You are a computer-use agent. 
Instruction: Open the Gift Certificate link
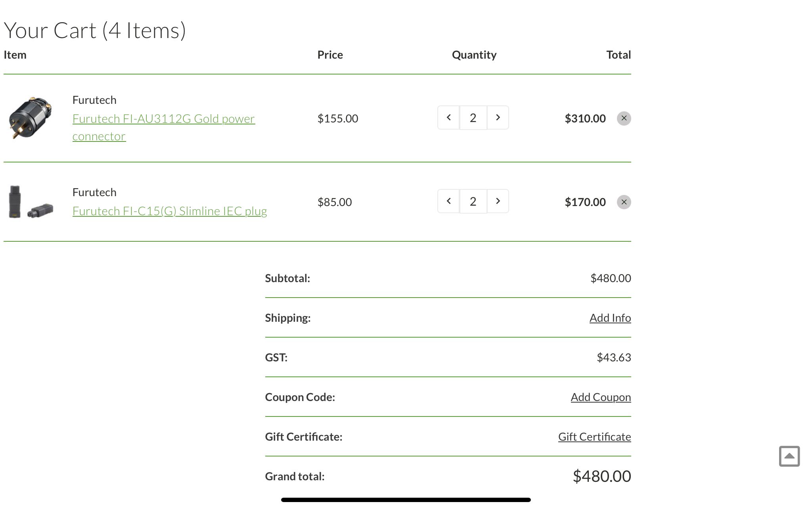click(x=594, y=437)
